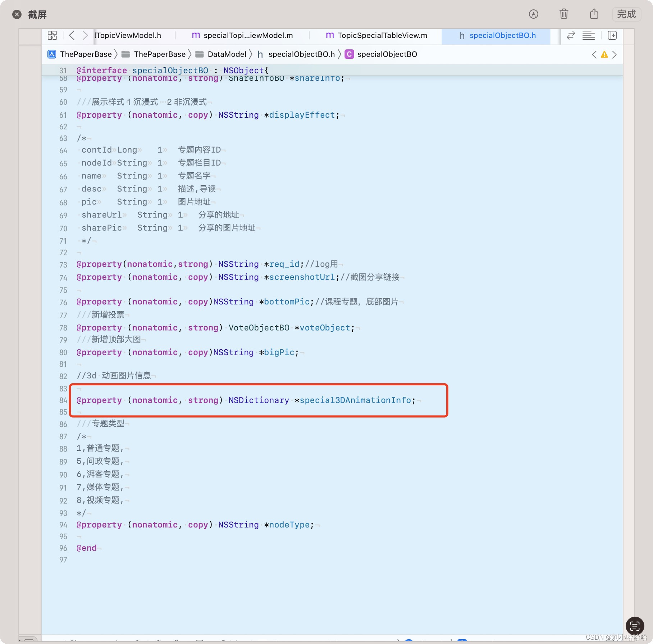Open the ITopicViewModel.h tab

tap(128, 35)
